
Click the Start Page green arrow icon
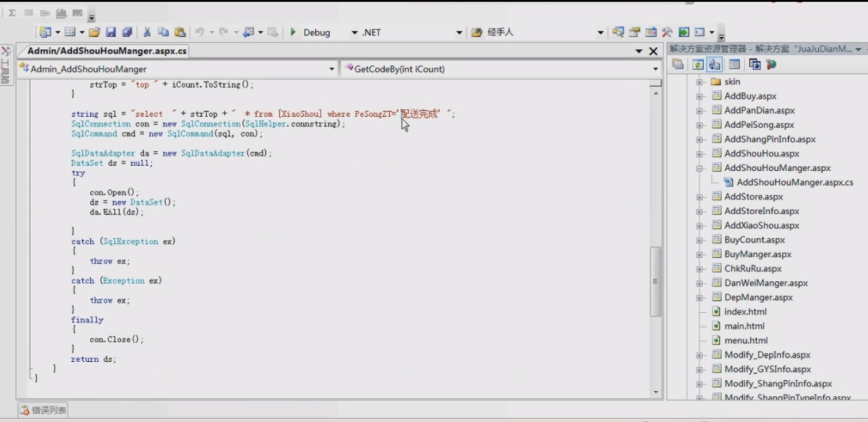pyautogui.click(x=683, y=33)
